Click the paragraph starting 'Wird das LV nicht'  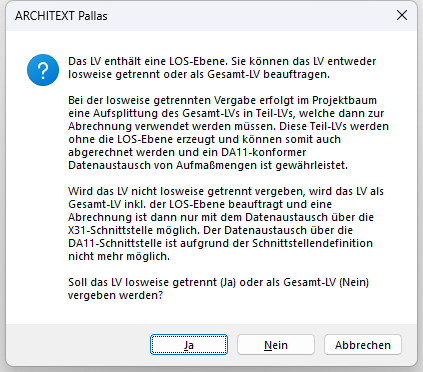coord(226,224)
